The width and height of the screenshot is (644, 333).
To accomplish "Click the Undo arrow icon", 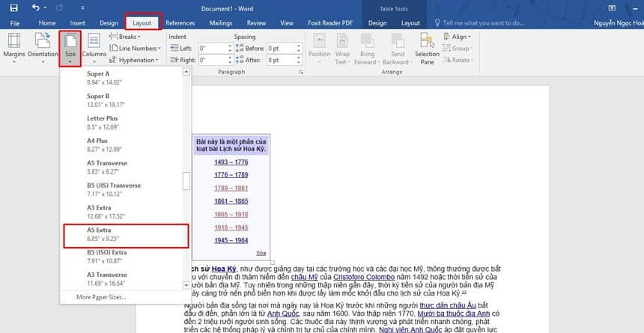I will point(37,8).
